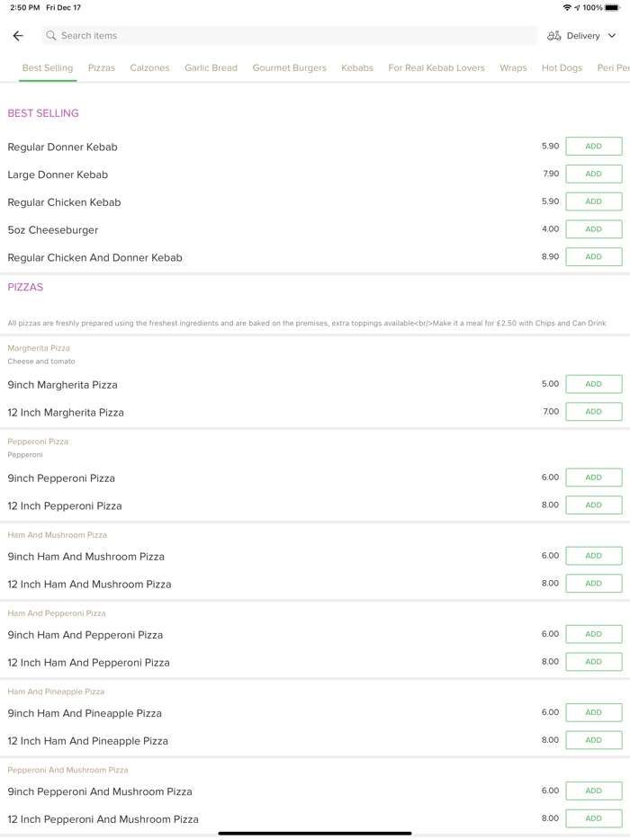This screenshot has height=840, width=630.
Task: Focus the Search items field
Action: (x=288, y=36)
